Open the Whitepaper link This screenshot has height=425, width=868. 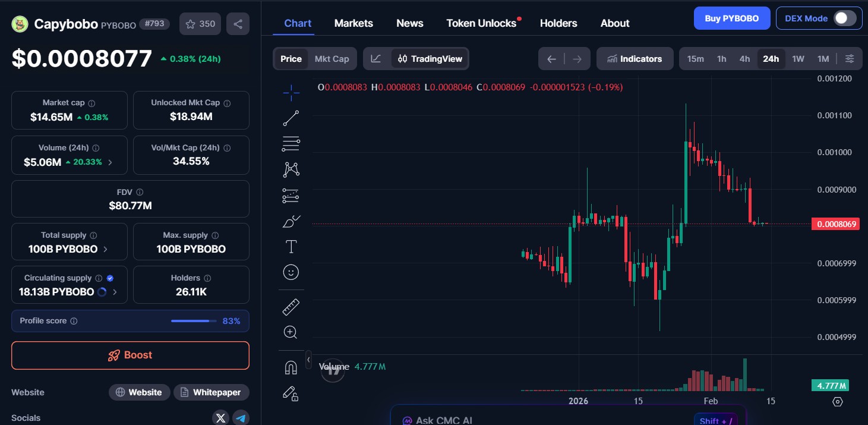[211, 392]
